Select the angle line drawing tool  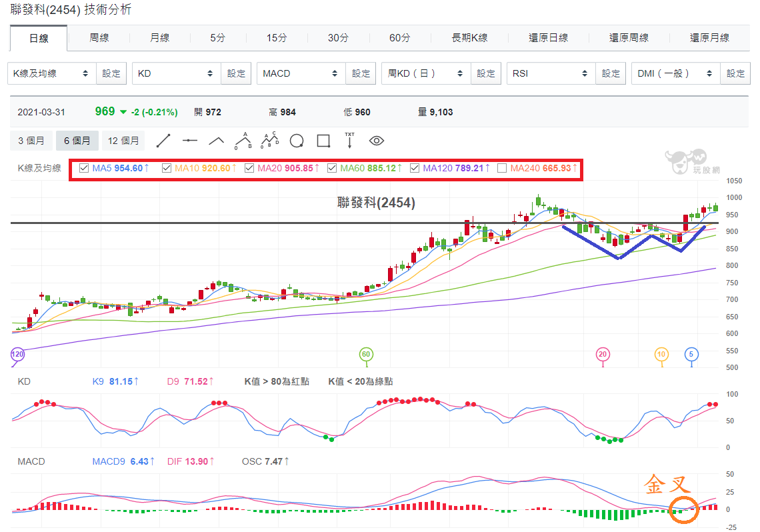tap(216, 141)
